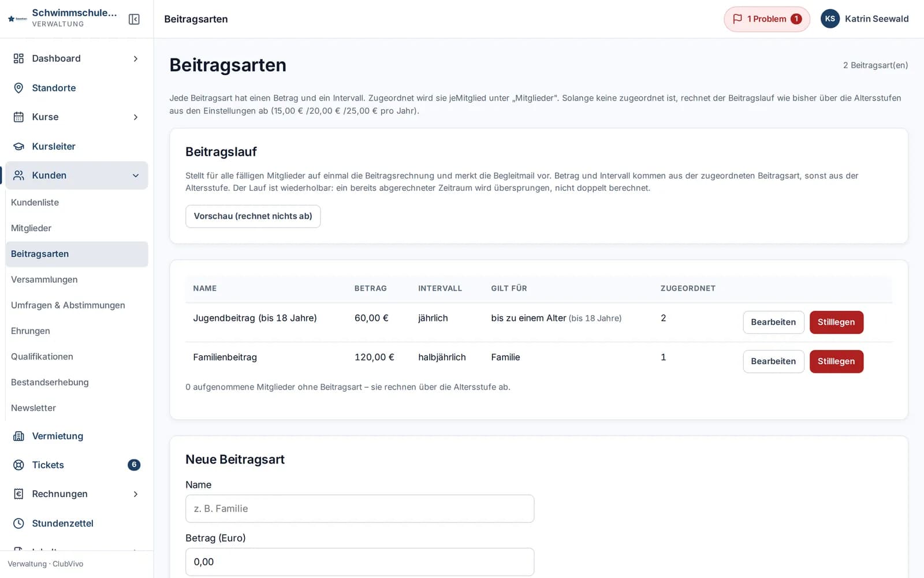This screenshot has height=578, width=924.
Task: Click the Katrin Seewald user name
Action: 877,18
